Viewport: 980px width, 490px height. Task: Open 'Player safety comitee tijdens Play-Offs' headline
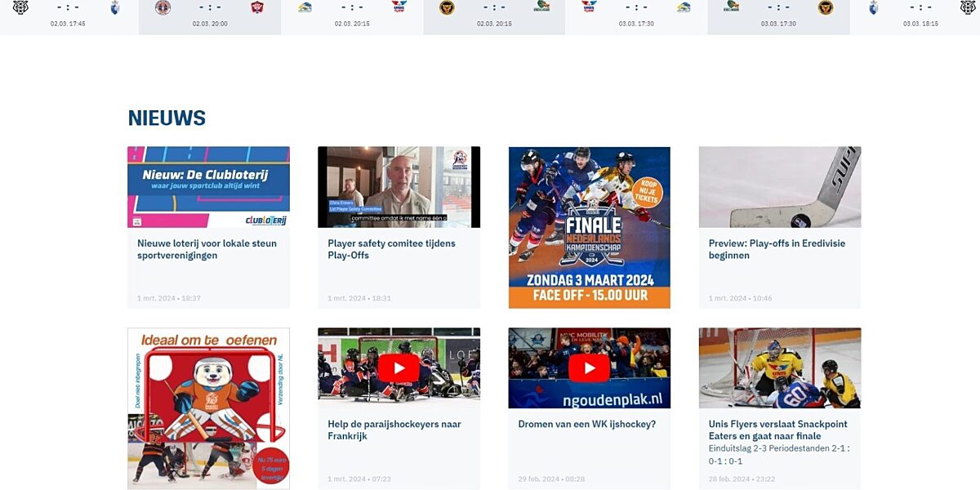(391, 249)
